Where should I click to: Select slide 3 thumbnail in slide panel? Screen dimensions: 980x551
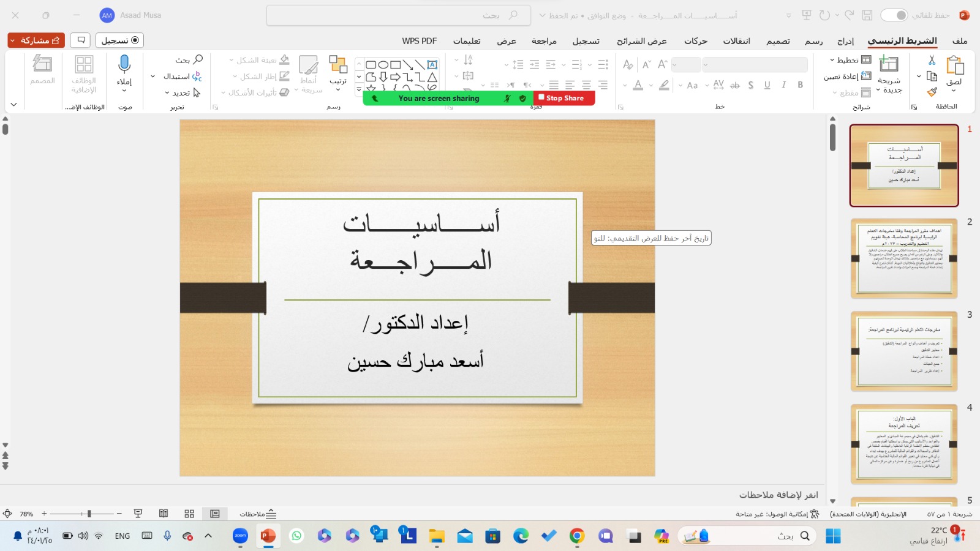[x=903, y=351]
